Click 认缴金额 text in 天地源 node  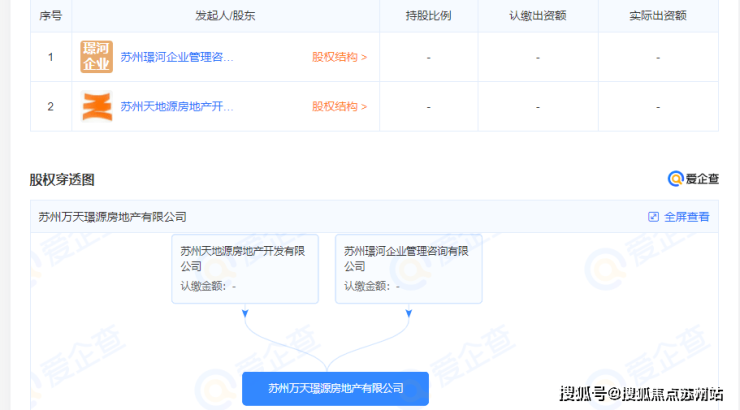[208, 286]
